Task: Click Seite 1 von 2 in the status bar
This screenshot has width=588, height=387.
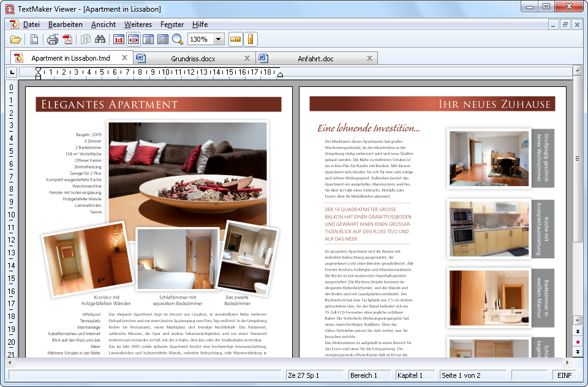Action: click(472, 375)
